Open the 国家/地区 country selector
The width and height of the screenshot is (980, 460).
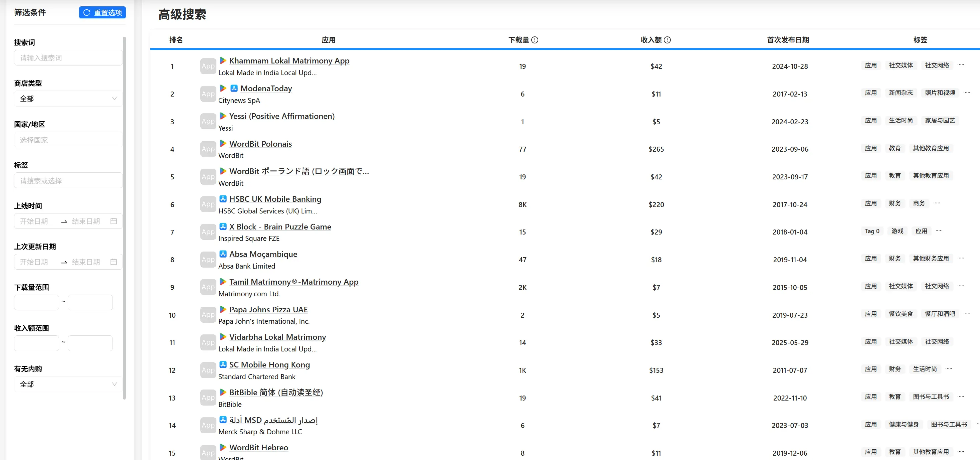tap(68, 140)
